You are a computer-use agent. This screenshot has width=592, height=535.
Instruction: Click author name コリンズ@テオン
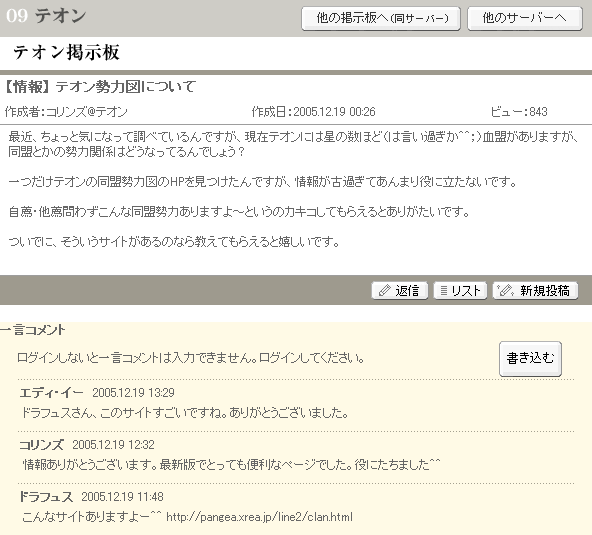[x=87, y=112]
